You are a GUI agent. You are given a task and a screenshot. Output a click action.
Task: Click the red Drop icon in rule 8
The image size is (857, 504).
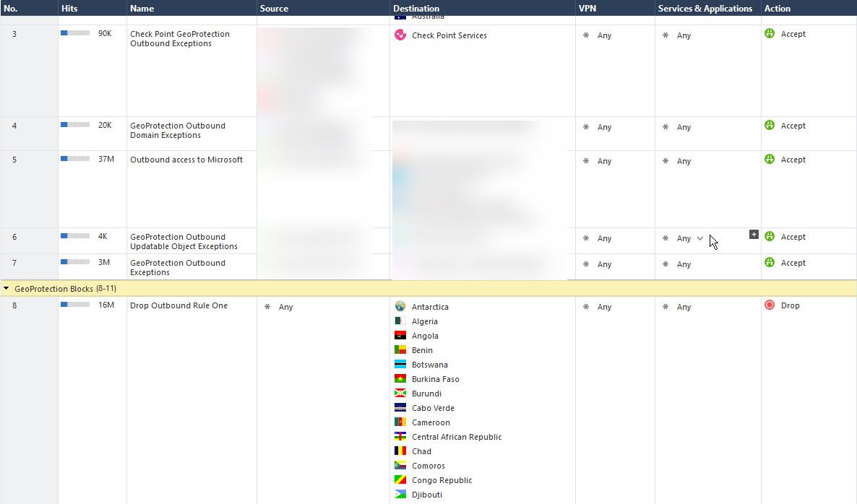point(770,305)
